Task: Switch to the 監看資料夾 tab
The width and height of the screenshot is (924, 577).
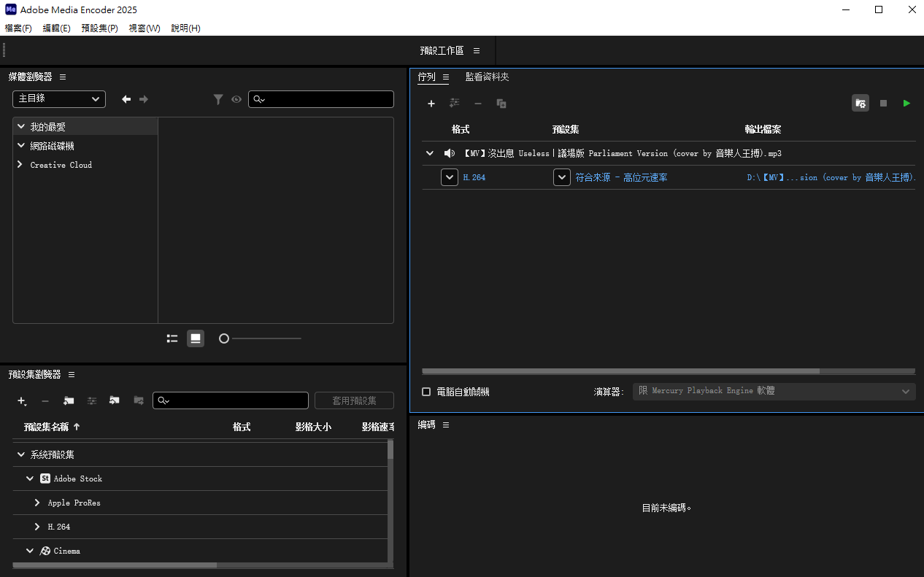Action: click(x=488, y=77)
